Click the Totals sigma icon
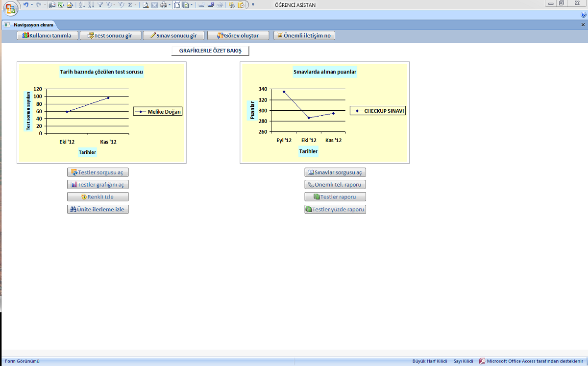The height and width of the screenshot is (366, 588). (x=130, y=5)
